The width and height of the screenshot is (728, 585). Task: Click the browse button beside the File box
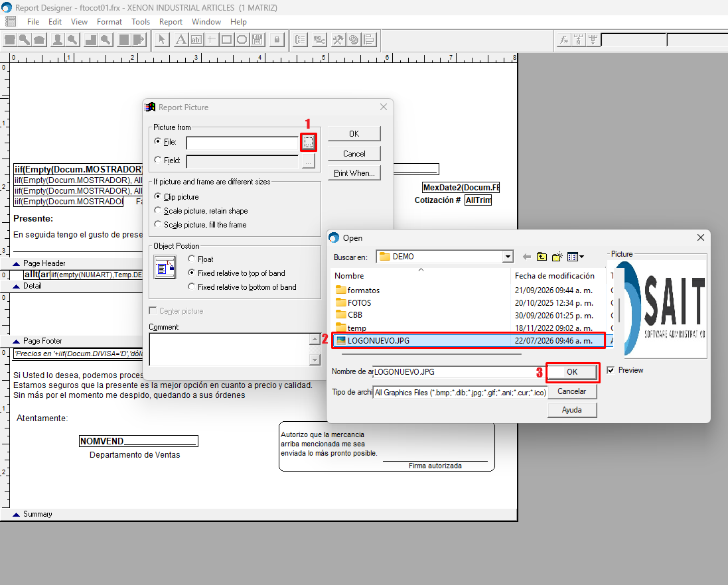point(309,142)
